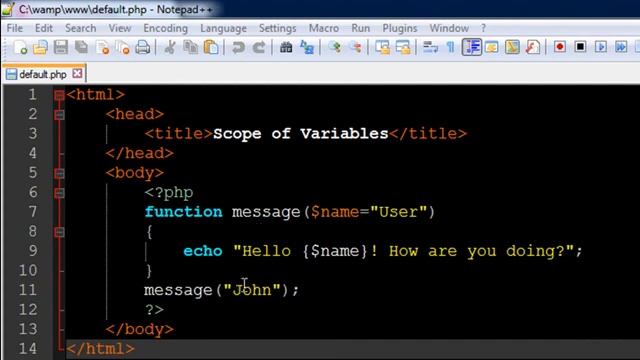Click the </body> tag on line 13
Image resolution: width=640 pixels, height=360 pixels.
140,329
